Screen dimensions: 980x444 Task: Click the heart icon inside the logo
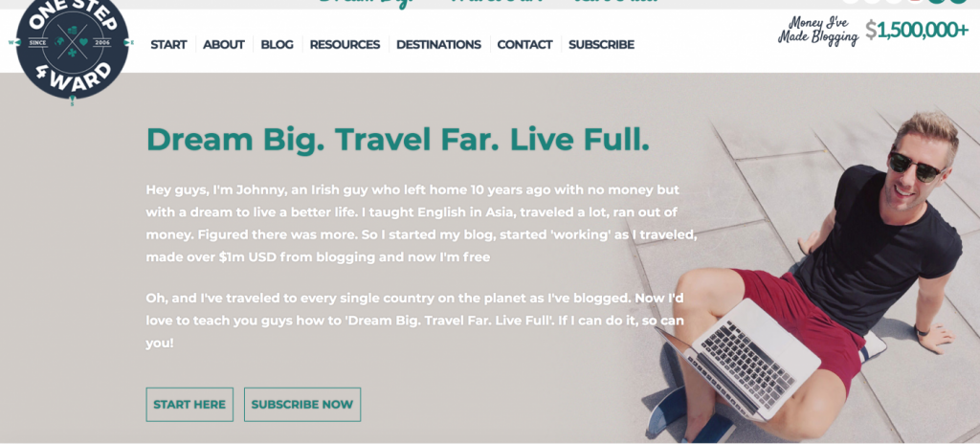coord(84,42)
